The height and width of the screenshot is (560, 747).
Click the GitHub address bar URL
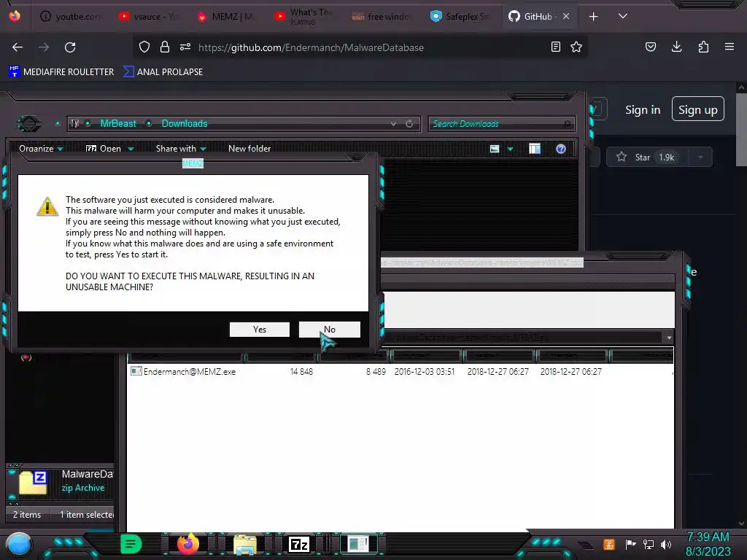(x=311, y=47)
